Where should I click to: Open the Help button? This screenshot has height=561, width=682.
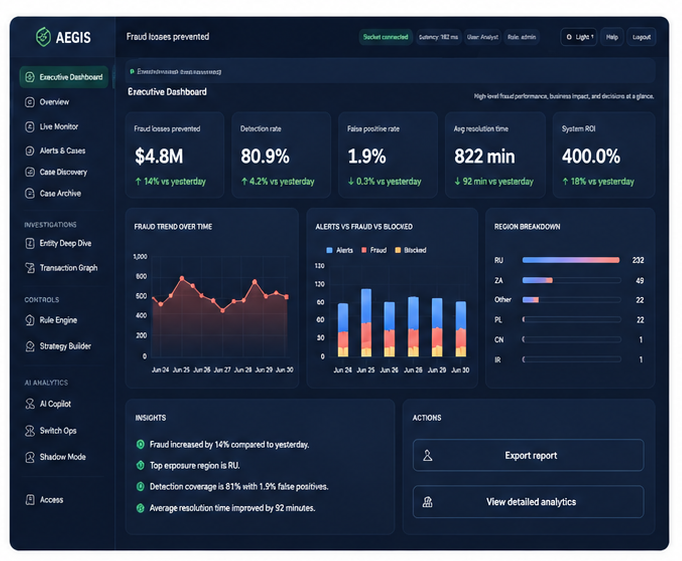point(612,37)
